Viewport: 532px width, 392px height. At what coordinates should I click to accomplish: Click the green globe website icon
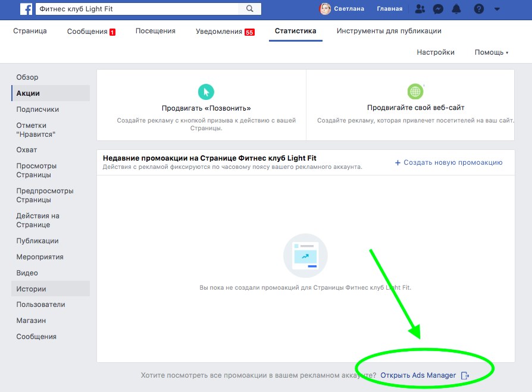415,91
